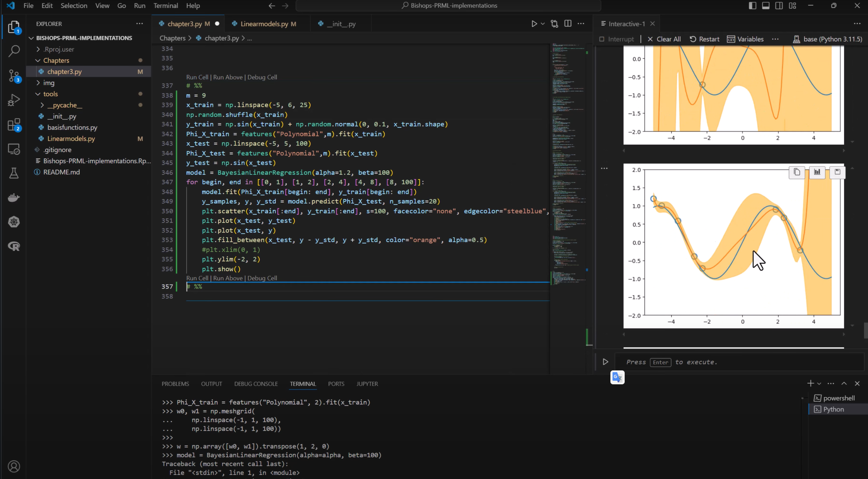Open the Terminal menu
This screenshot has height=479, width=868.
click(165, 5)
